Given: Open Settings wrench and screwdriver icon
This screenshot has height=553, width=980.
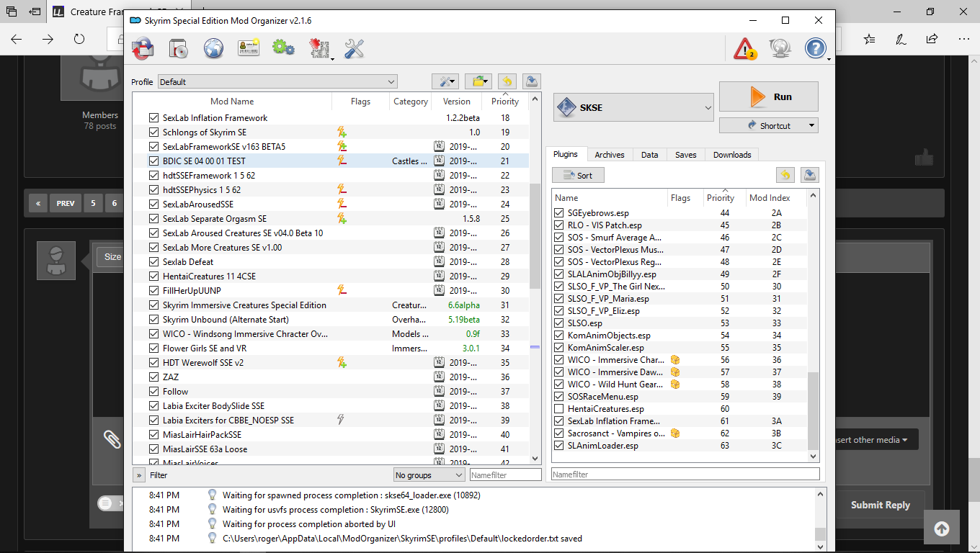Looking at the screenshot, I should coord(354,48).
